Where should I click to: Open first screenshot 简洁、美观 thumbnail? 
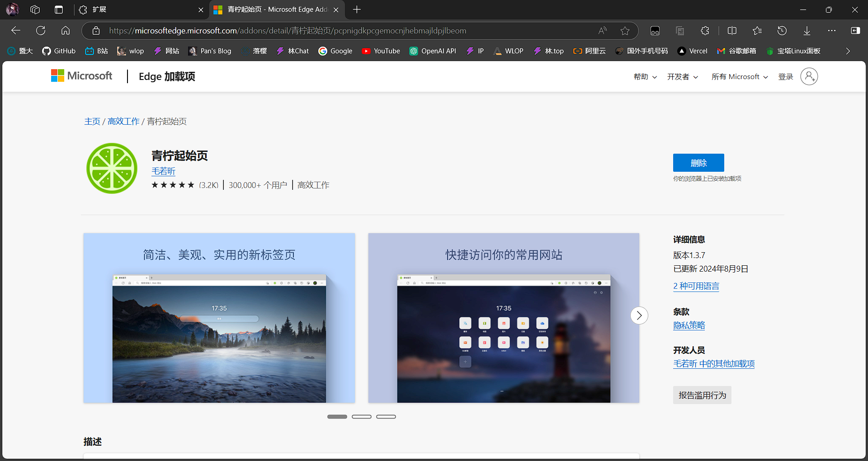219,318
